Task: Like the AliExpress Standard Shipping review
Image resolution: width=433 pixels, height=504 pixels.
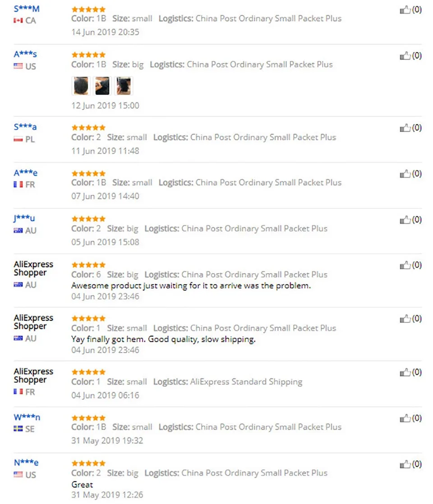Action: coord(405,372)
